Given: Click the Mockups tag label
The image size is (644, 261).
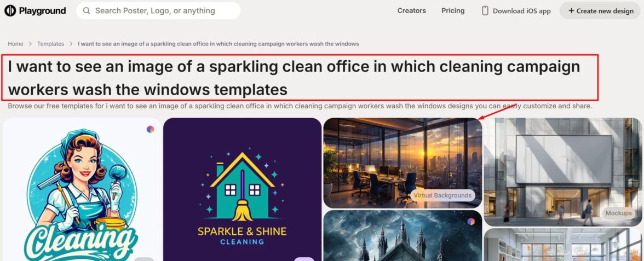Looking at the screenshot, I should click(619, 213).
